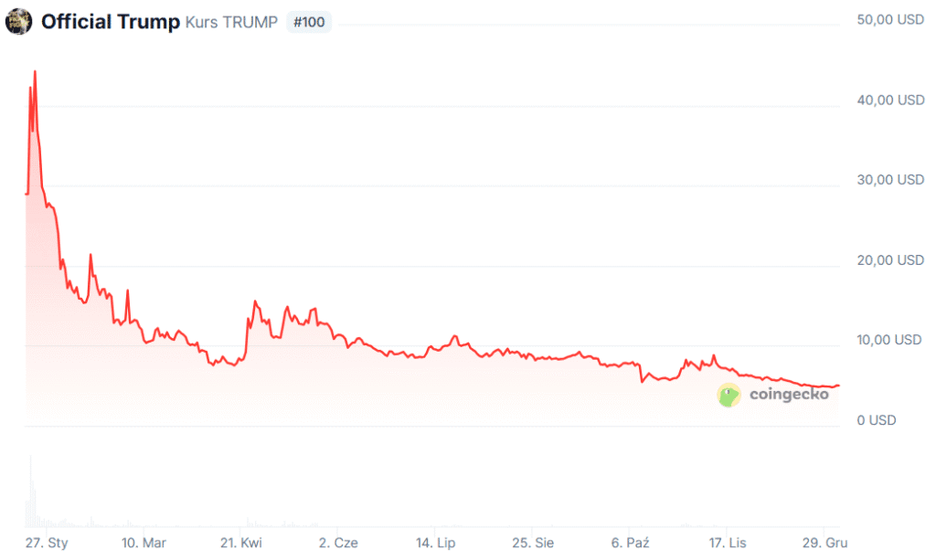Select the #100 rank badge
The width and height of the screenshot is (936, 560).
click(x=309, y=23)
